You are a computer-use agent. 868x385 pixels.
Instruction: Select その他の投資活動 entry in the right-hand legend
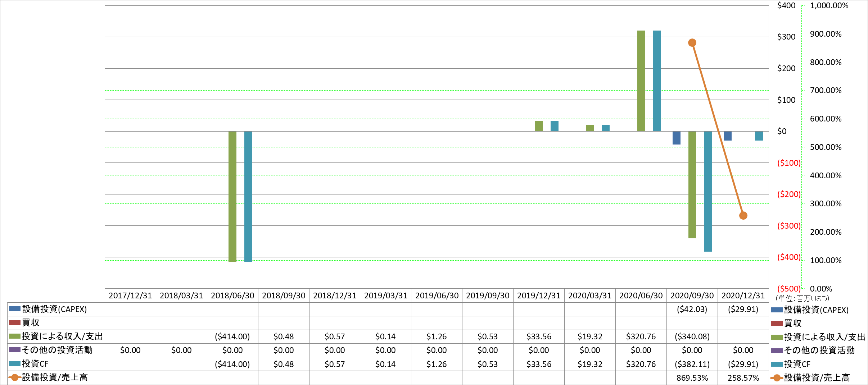[813, 350]
